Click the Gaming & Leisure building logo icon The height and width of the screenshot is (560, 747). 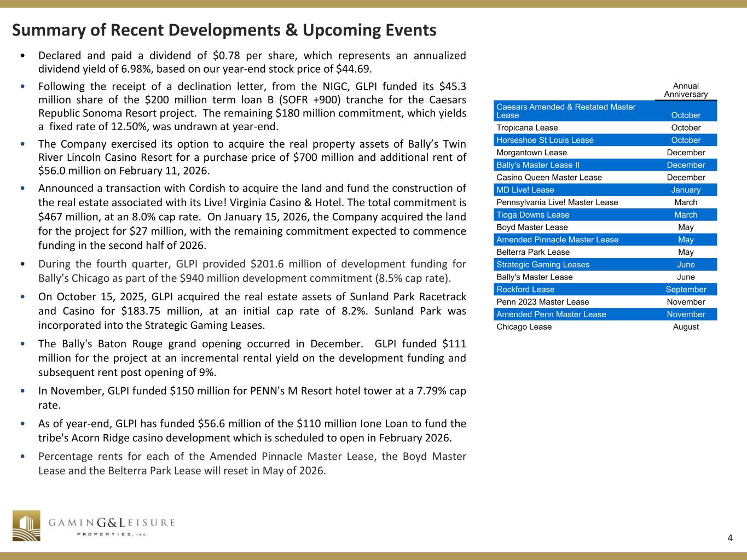click(x=26, y=526)
